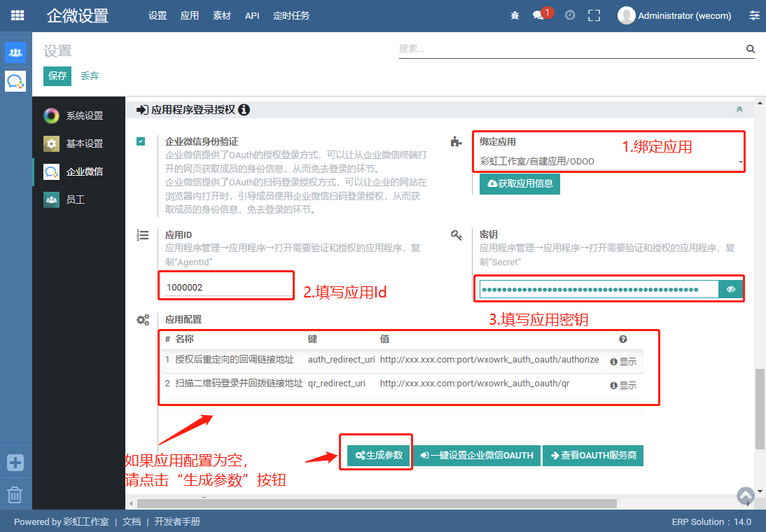Click the scroll down arrow of vertical scrollbar

(760, 491)
